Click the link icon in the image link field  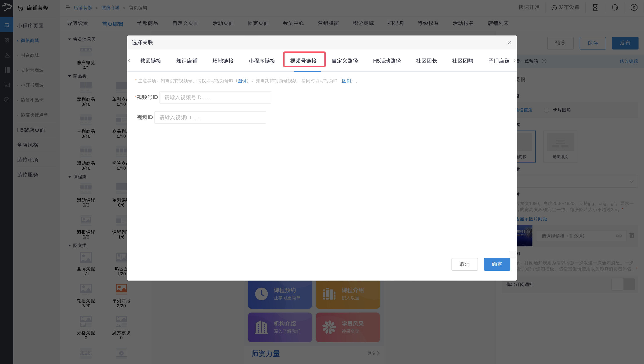click(619, 235)
